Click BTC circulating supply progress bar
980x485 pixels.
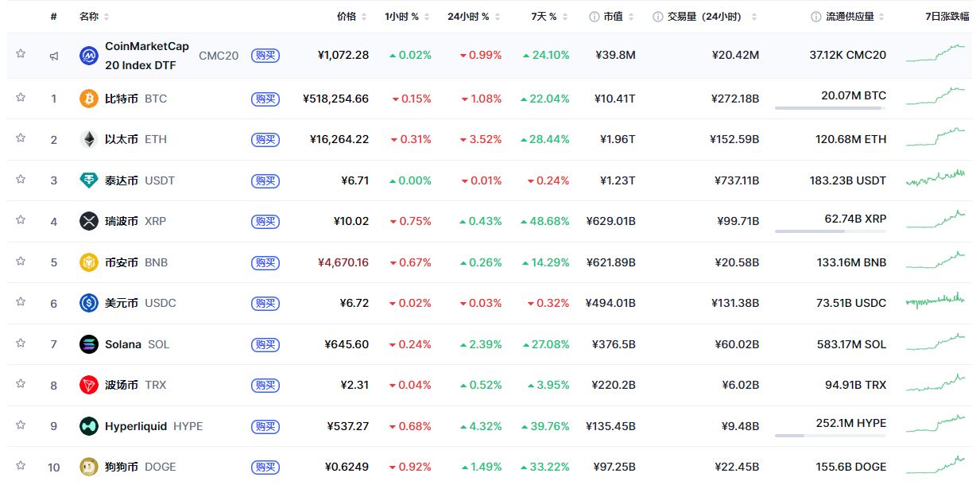point(831,107)
